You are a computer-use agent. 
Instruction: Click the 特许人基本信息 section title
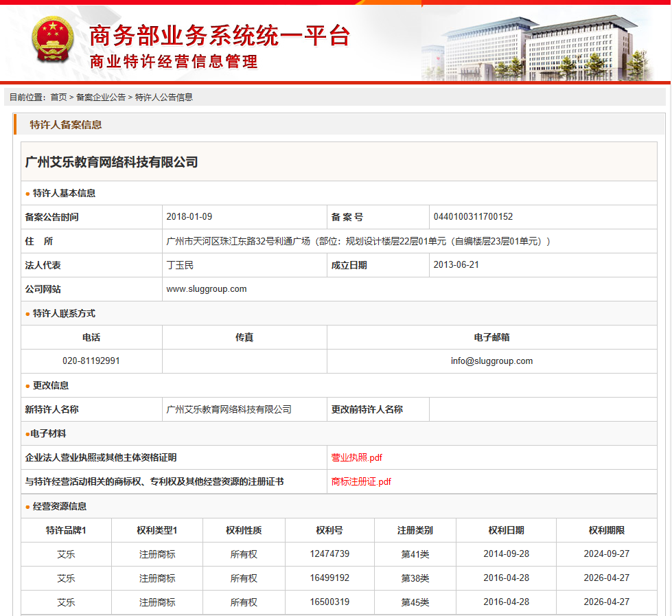[64, 194]
